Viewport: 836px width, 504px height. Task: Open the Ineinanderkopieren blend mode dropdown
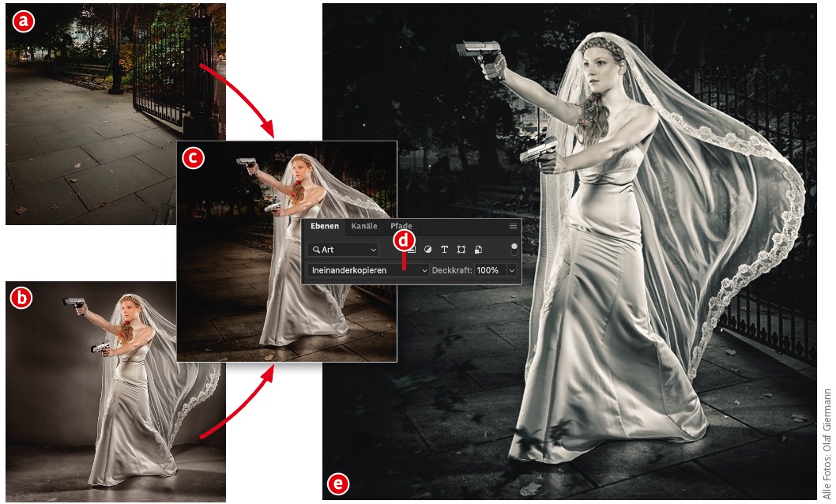click(x=368, y=270)
